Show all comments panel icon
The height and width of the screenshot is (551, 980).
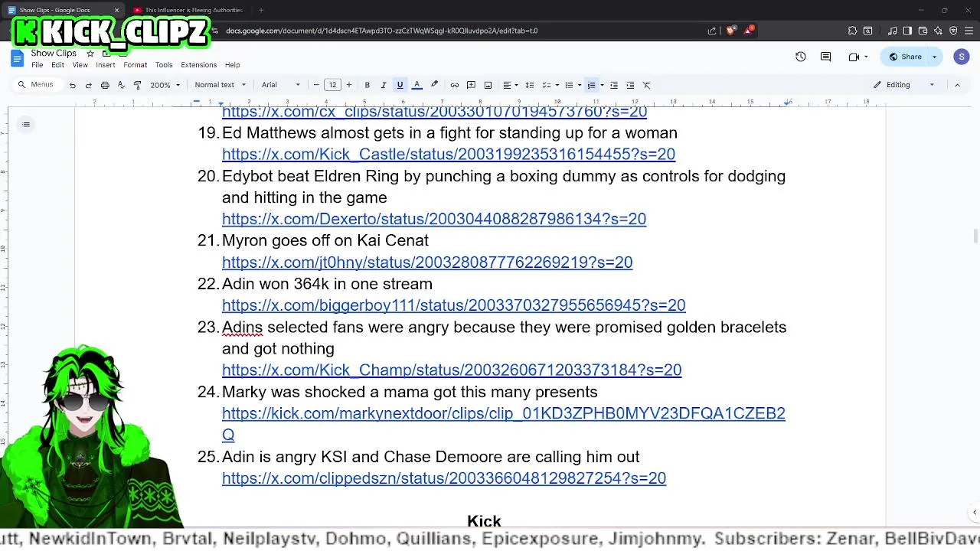(x=825, y=57)
